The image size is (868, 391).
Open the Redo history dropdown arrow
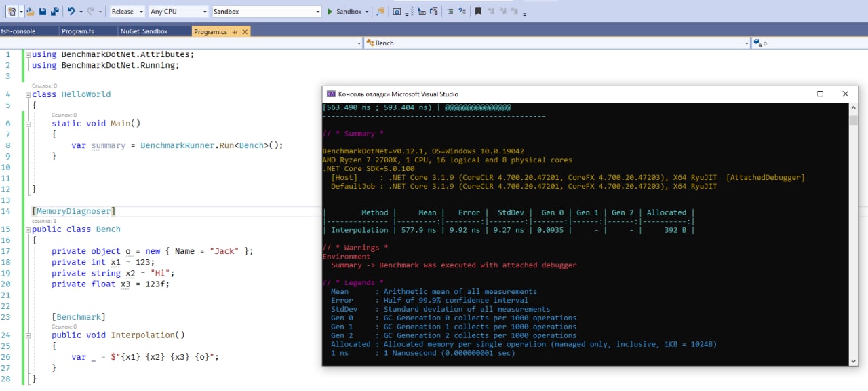pos(100,12)
